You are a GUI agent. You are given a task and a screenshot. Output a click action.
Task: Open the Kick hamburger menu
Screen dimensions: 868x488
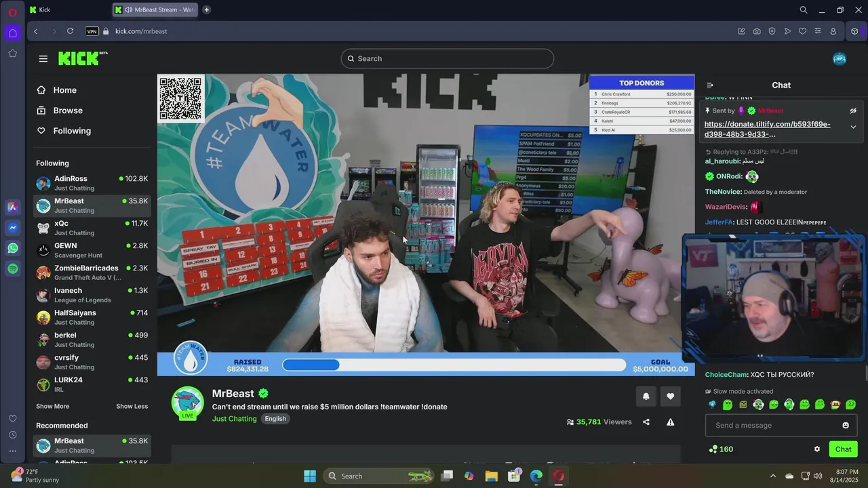tap(43, 59)
